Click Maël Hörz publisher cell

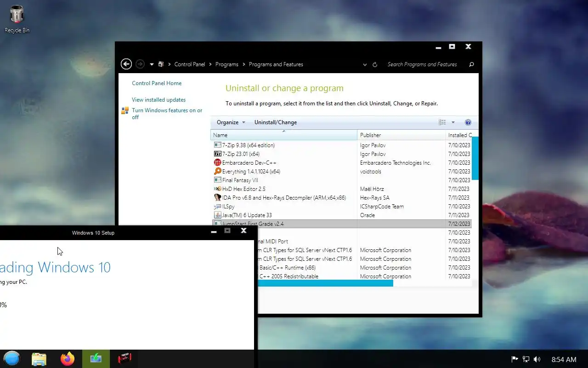click(372, 189)
